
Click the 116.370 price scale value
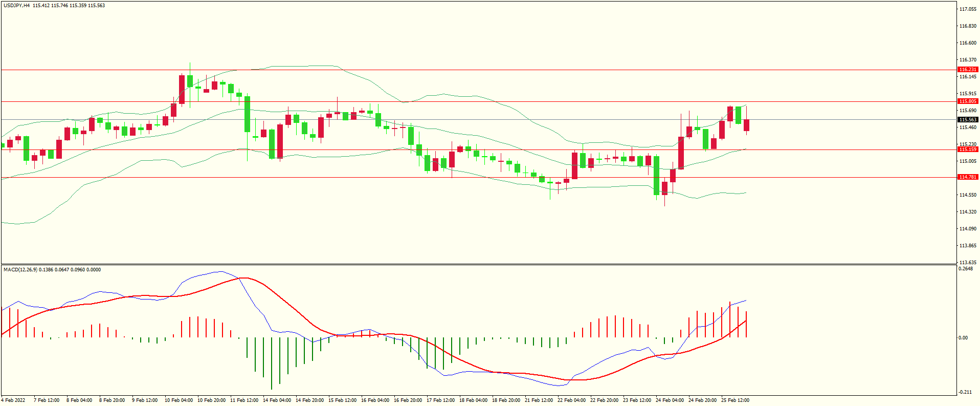click(x=968, y=60)
